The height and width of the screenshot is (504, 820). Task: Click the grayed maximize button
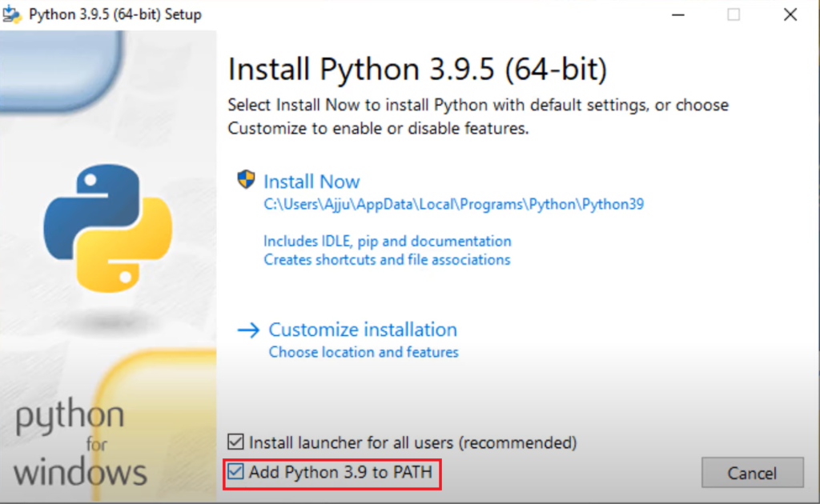tap(734, 14)
